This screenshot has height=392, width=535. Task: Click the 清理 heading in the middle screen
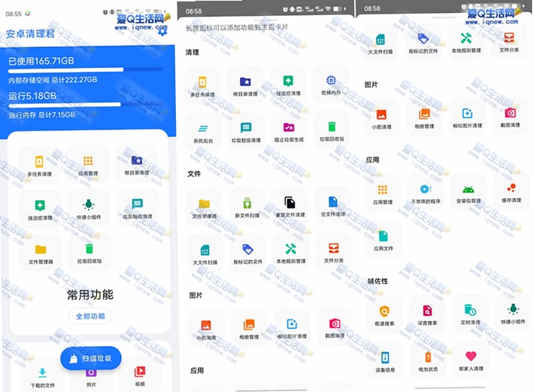(192, 52)
